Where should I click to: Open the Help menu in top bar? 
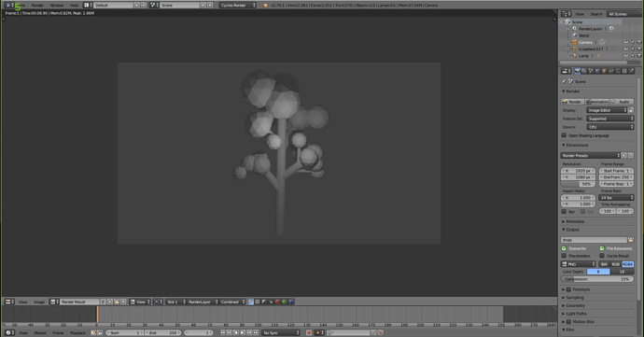(74, 5)
